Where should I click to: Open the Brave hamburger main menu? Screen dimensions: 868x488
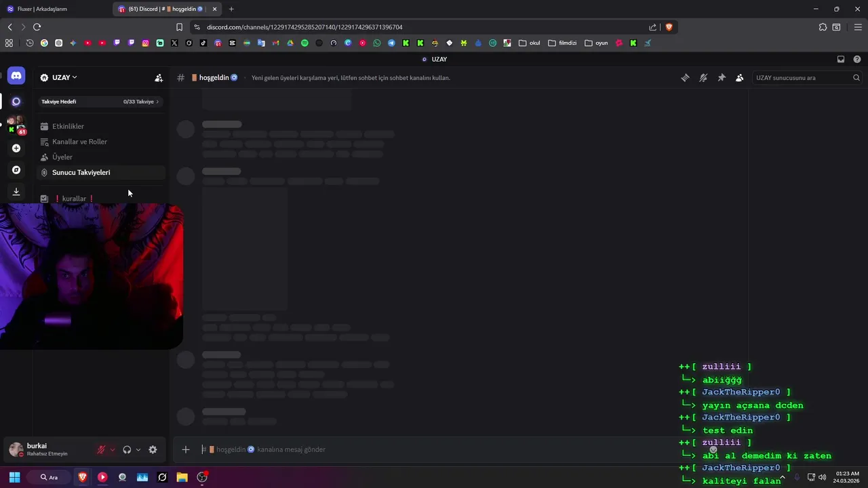tap(858, 27)
